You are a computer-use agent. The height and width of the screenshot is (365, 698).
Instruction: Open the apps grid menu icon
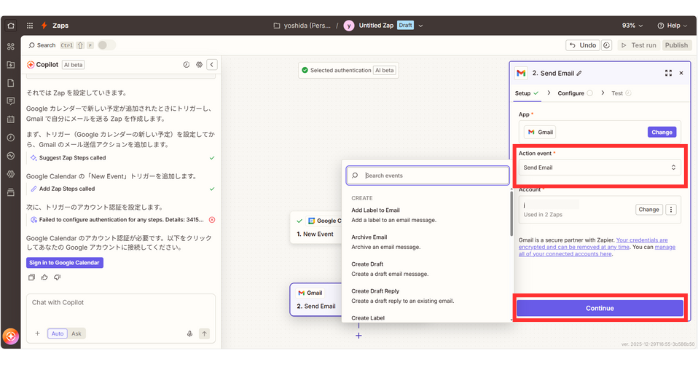[30, 26]
